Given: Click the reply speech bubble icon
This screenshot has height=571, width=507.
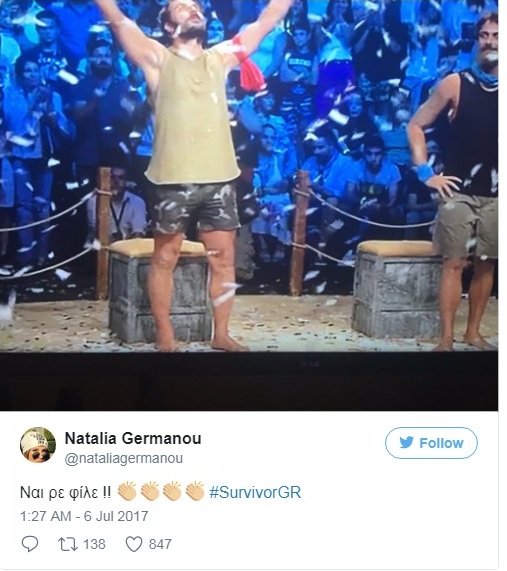Looking at the screenshot, I should tap(30, 544).
